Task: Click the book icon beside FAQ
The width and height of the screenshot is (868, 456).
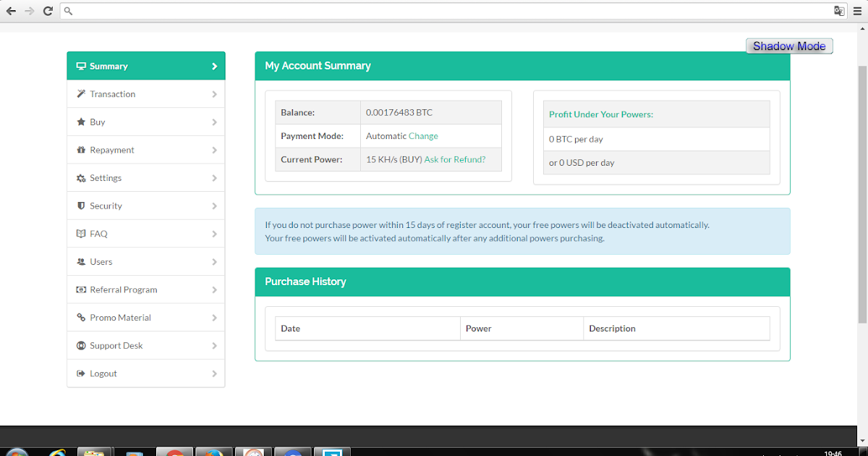Action: click(81, 233)
